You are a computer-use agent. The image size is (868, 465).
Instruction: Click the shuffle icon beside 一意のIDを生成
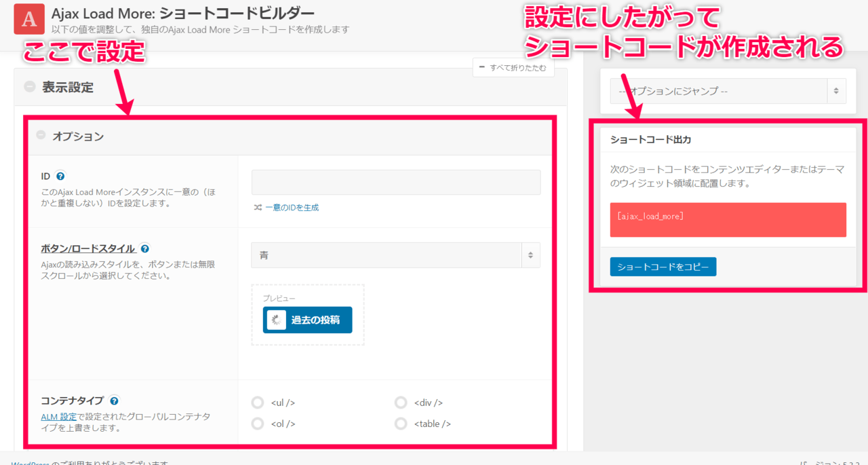(x=258, y=208)
